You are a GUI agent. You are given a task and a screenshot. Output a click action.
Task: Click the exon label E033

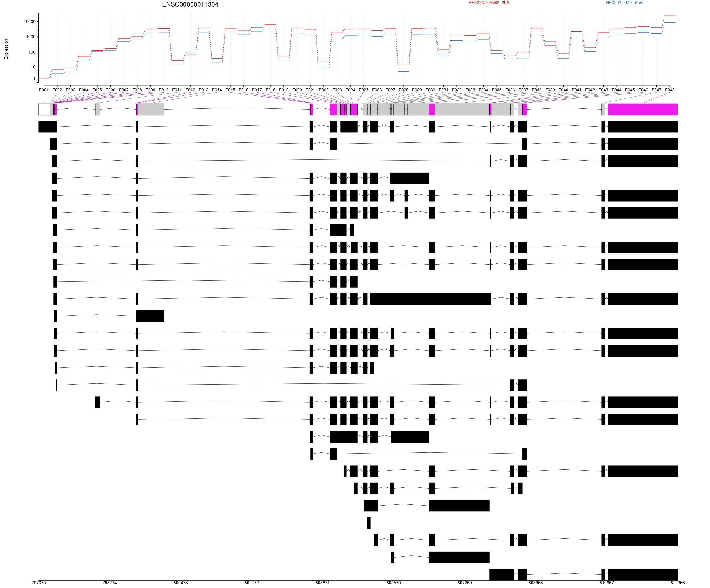(x=470, y=90)
